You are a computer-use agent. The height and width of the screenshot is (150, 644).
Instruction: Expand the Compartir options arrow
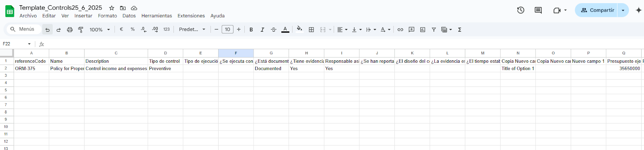tap(623, 10)
